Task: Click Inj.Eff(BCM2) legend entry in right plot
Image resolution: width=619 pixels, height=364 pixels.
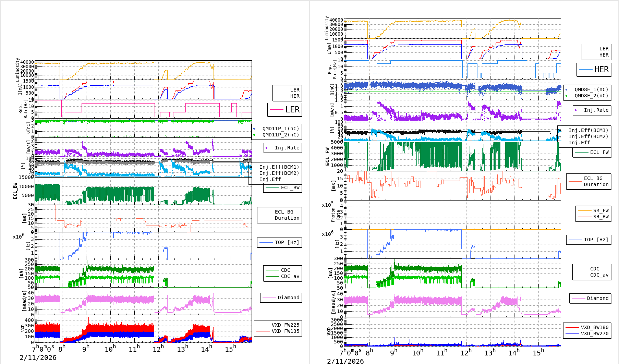Action: [x=588, y=136]
